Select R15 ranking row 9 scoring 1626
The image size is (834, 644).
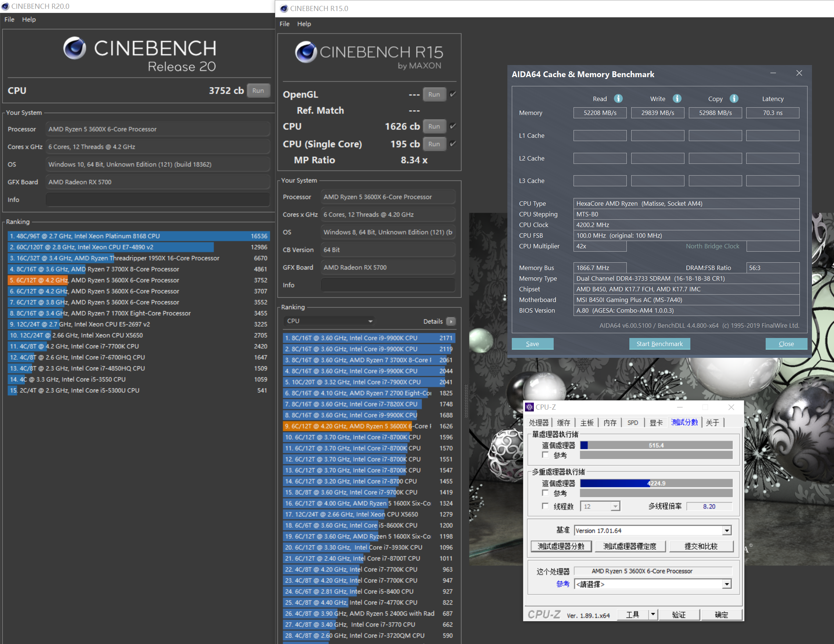tap(369, 426)
